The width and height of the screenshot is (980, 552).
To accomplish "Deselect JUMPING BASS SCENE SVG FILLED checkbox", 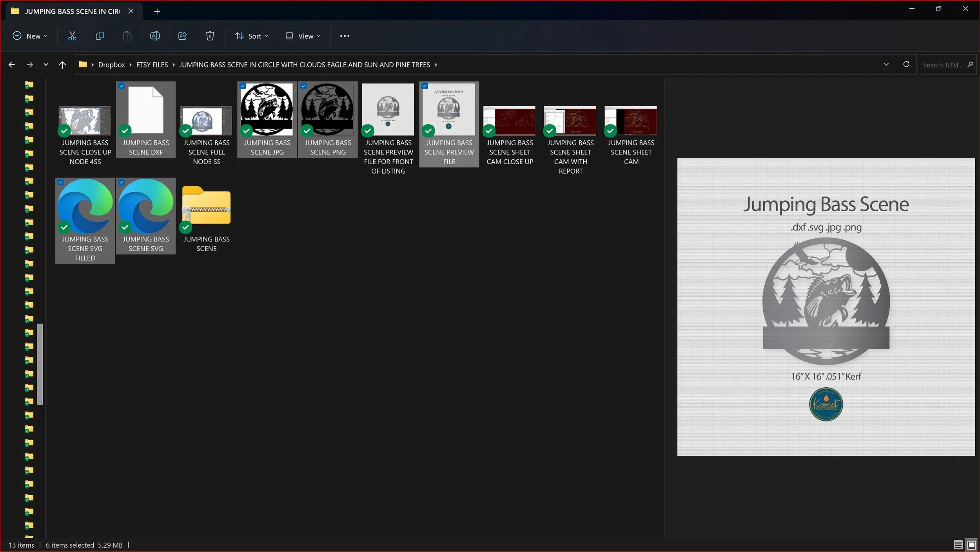I will pos(61,182).
